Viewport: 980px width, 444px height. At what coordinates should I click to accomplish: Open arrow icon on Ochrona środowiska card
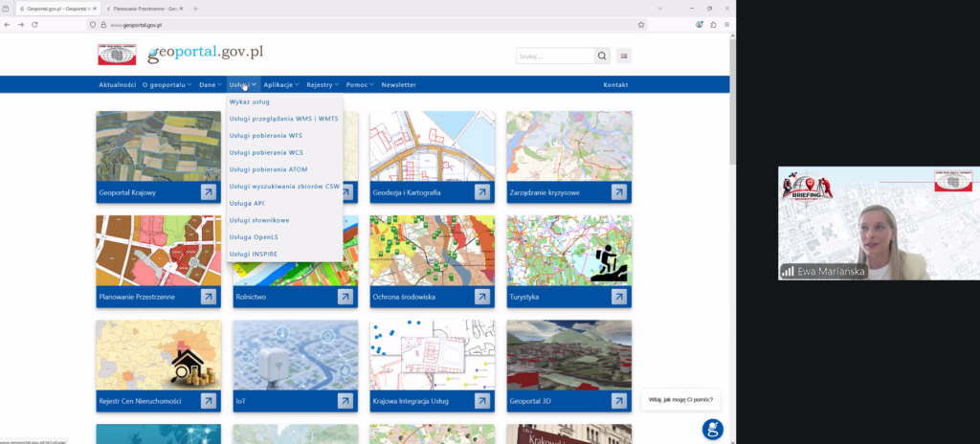(482, 297)
